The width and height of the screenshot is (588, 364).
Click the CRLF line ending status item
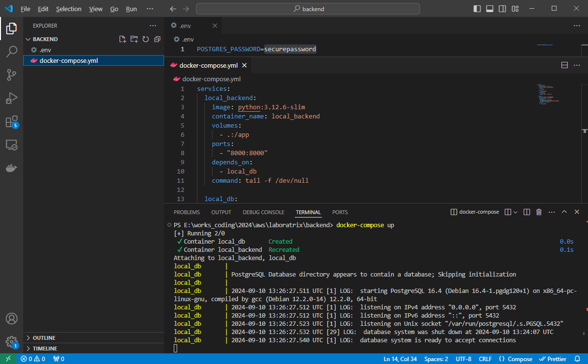(485, 359)
